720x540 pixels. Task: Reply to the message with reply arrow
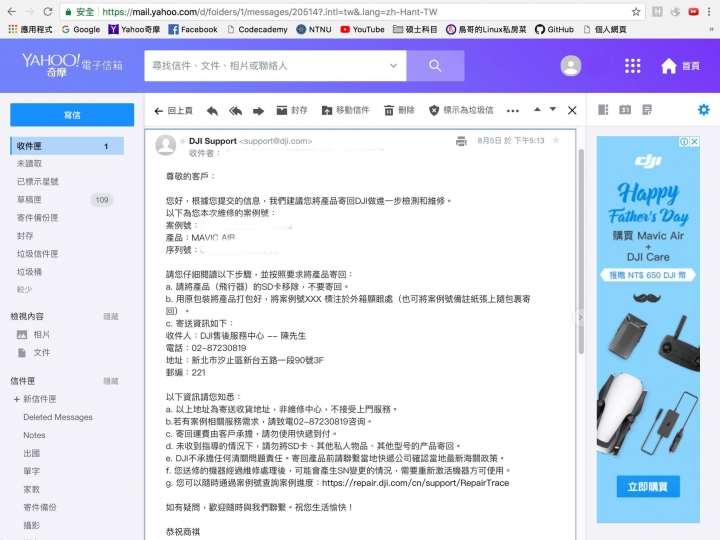[212, 111]
